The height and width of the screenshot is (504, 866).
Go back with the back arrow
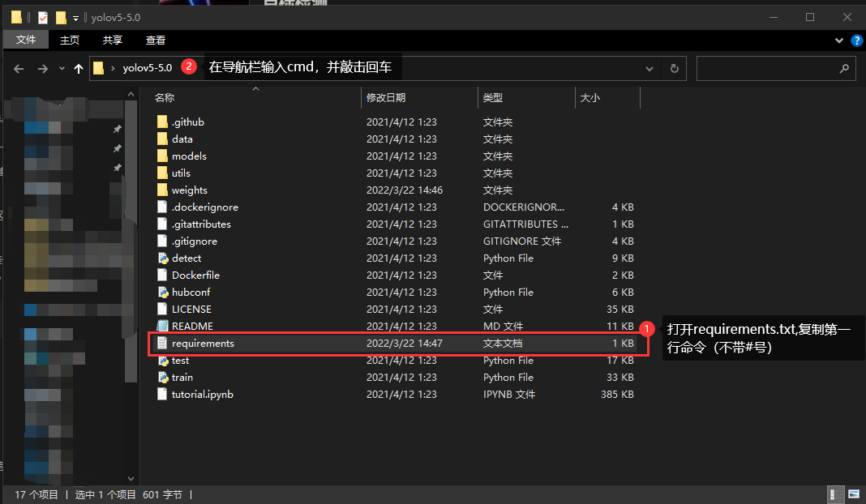click(x=18, y=68)
